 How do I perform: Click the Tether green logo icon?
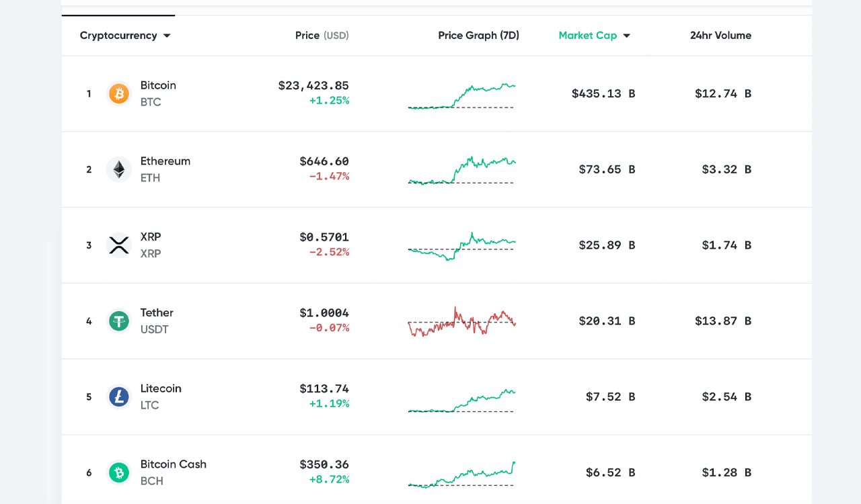[x=119, y=321]
